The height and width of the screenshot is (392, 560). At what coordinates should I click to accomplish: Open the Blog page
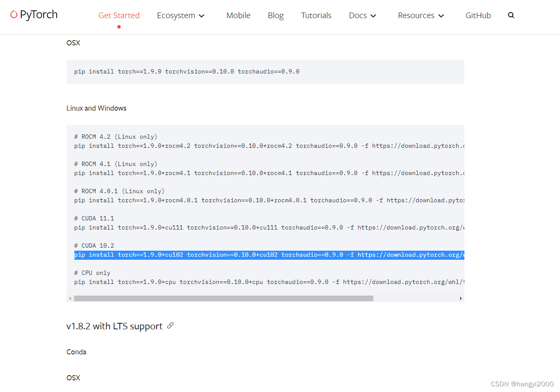(275, 15)
